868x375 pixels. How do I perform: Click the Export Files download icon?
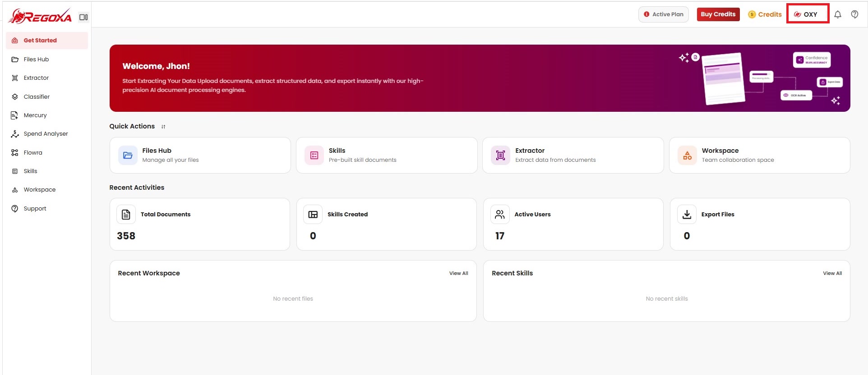687,215
